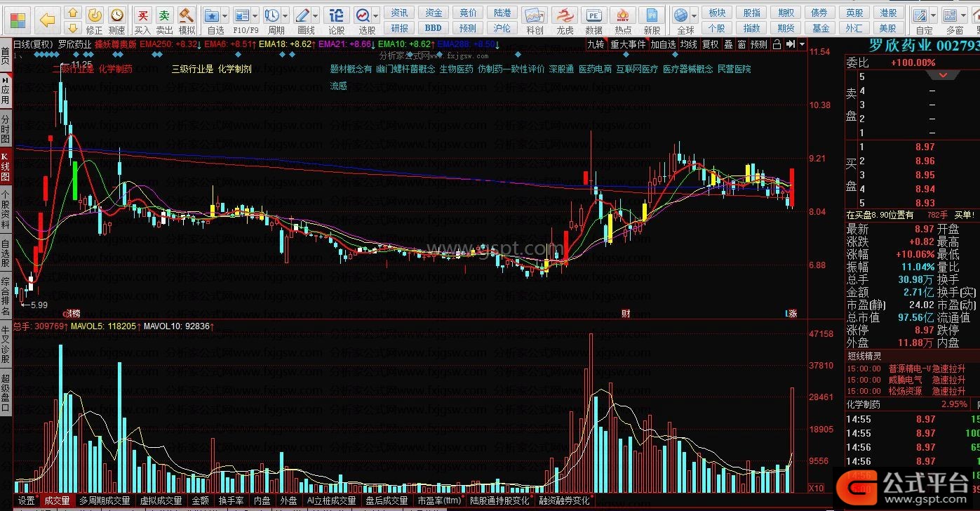This screenshot has height=511, width=980.
Task: Open the 牛叉诊股 side tab
Action: point(6,345)
